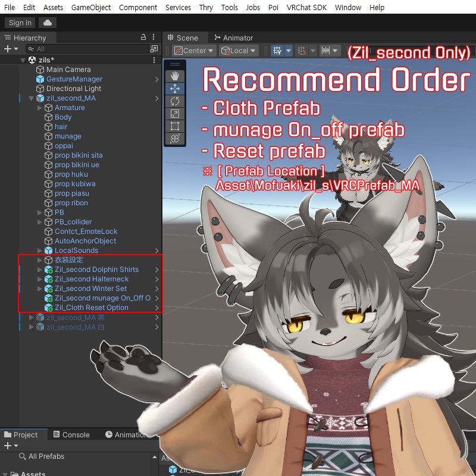Select the munage object

click(x=68, y=136)
